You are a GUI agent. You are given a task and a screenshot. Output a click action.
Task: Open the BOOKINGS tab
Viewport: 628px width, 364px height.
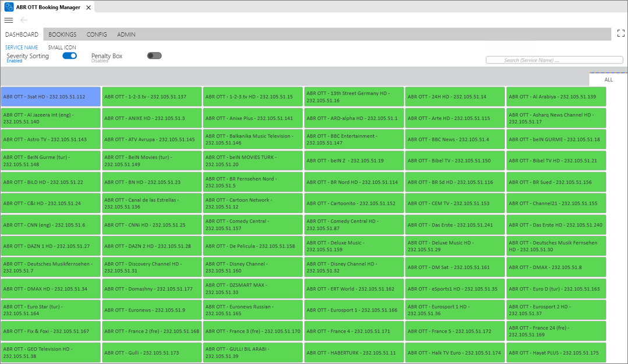tap(62, 34)
